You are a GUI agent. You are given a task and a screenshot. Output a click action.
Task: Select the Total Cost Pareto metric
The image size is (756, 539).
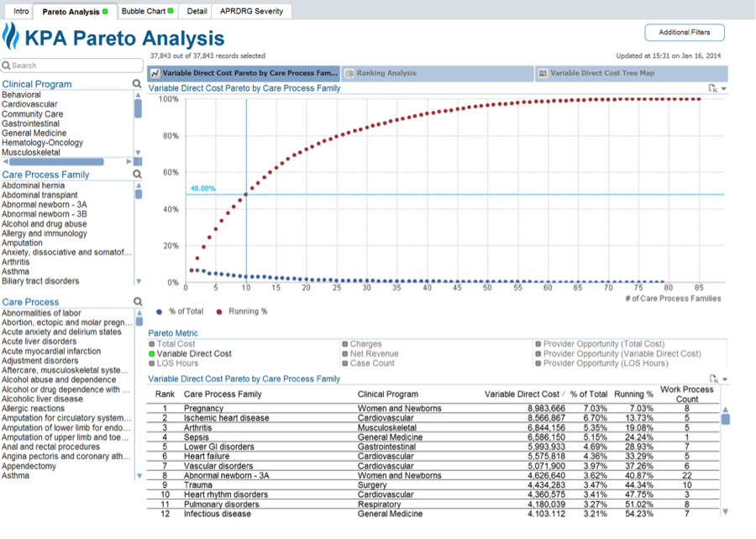point(152,344)
